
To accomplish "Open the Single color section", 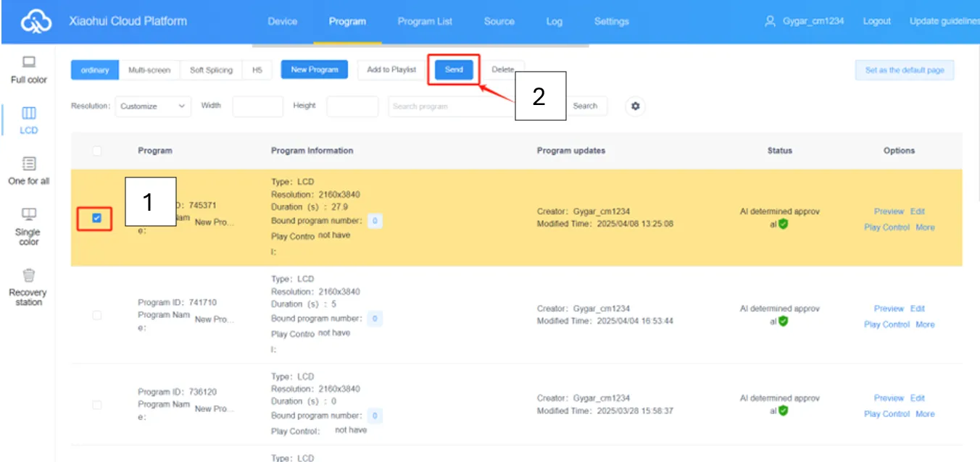I will [x=29, y=226].
